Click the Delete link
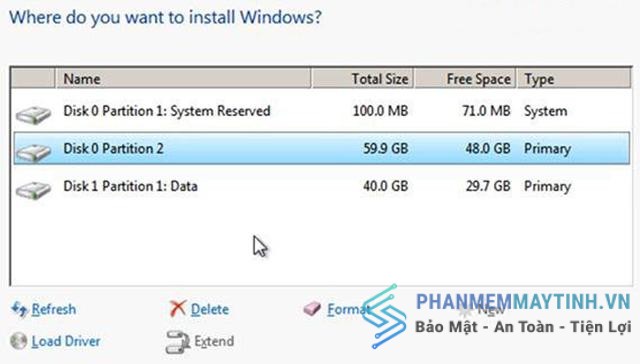Screen dimensions: 640x364 210,309
